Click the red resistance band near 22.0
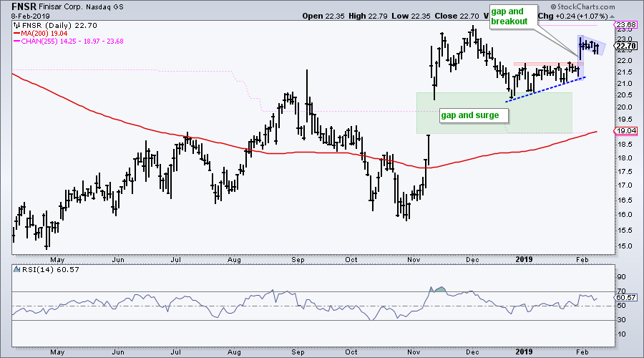This screenshot has width=644, height=358. pos(548,64)
